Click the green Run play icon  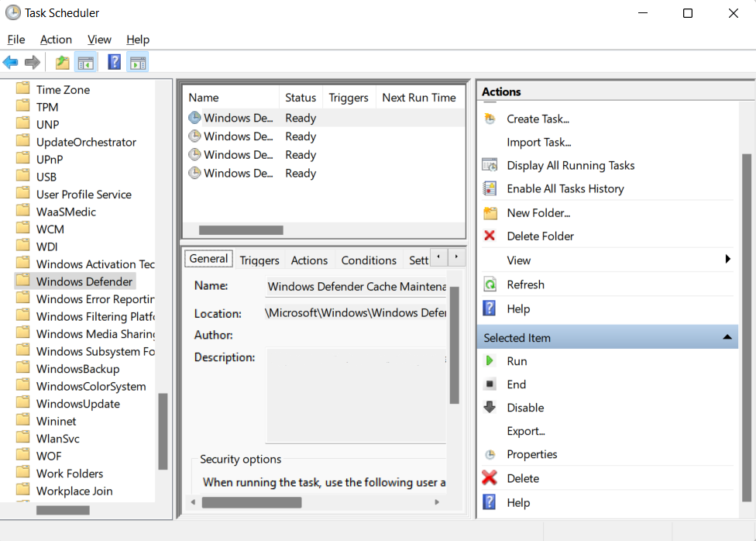tap(490, 360)
